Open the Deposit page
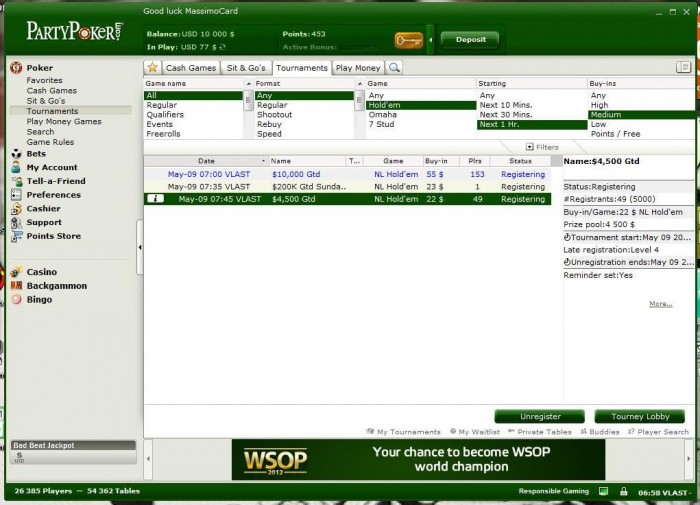Image resolution: width=700 pixels, height=505 pixels. [471, 40]
